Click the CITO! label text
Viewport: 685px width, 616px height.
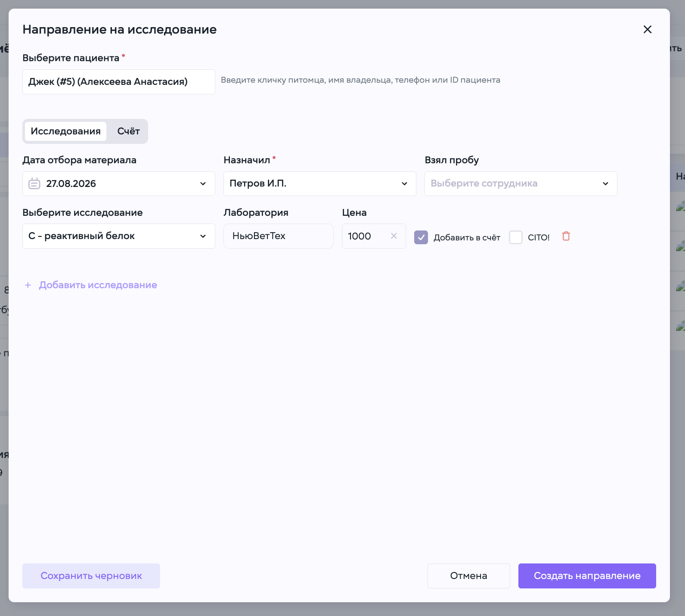tap(539, 238)
